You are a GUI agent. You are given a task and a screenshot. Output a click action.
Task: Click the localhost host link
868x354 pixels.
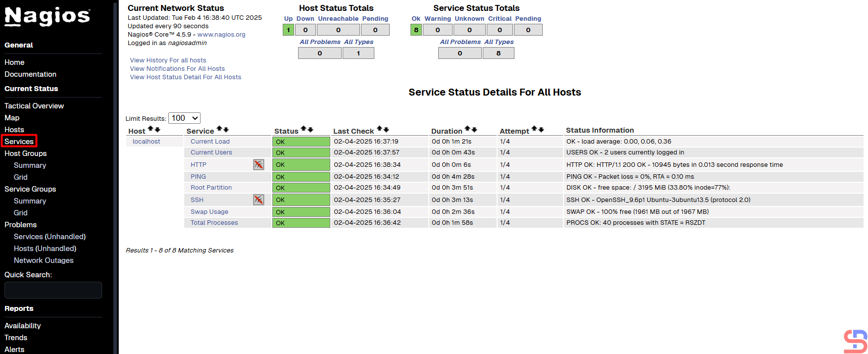point(146,142)
